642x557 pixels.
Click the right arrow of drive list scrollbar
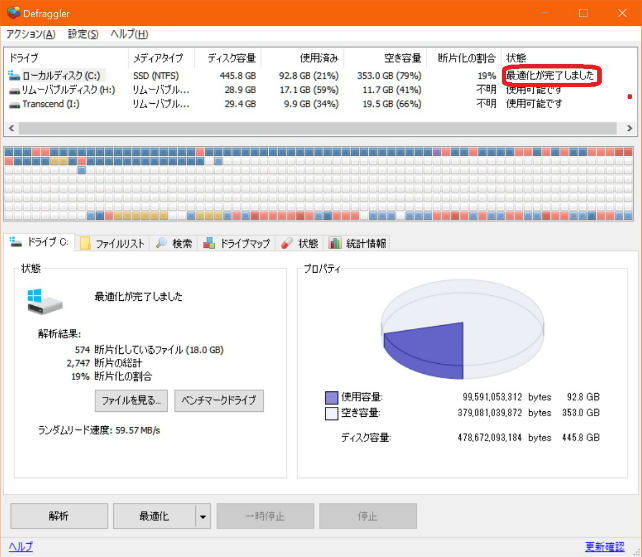pos(629,128)
